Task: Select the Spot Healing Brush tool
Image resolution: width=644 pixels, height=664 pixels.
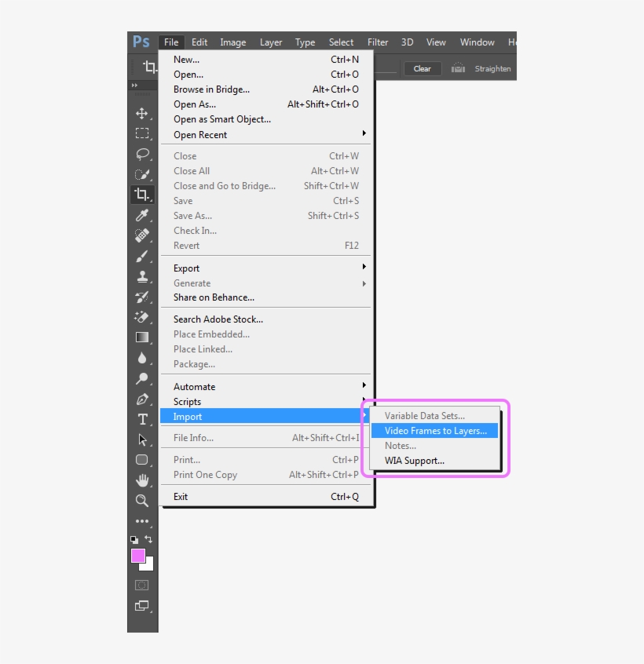Action: click(x=142, y=235)
